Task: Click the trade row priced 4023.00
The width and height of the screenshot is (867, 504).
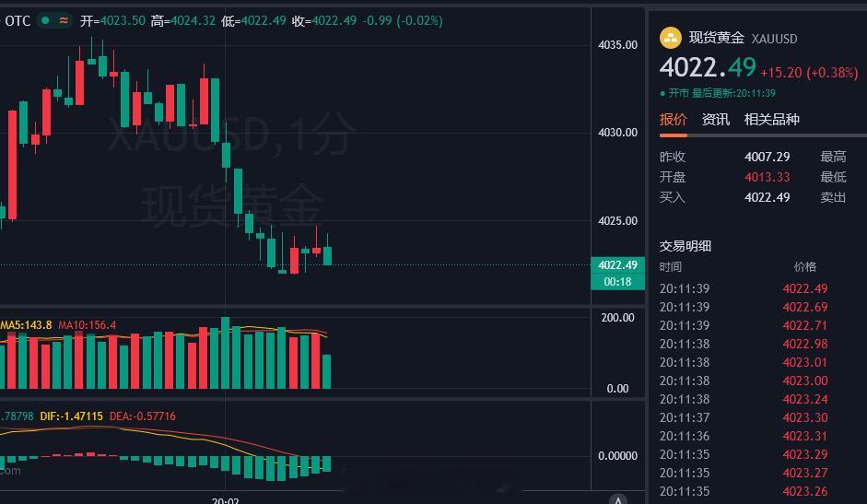Action: coord(744,381)
